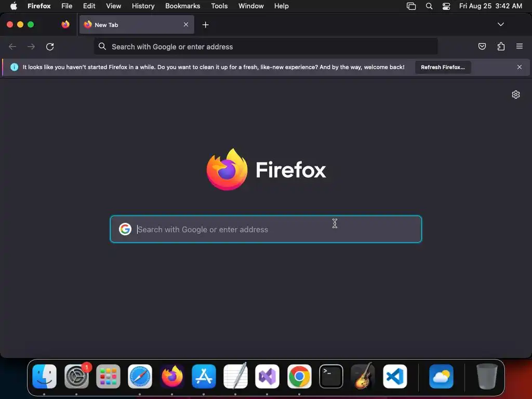Screen dimensions: 532x399
Task: Click the reload page icon
Action: pos(50,46)
